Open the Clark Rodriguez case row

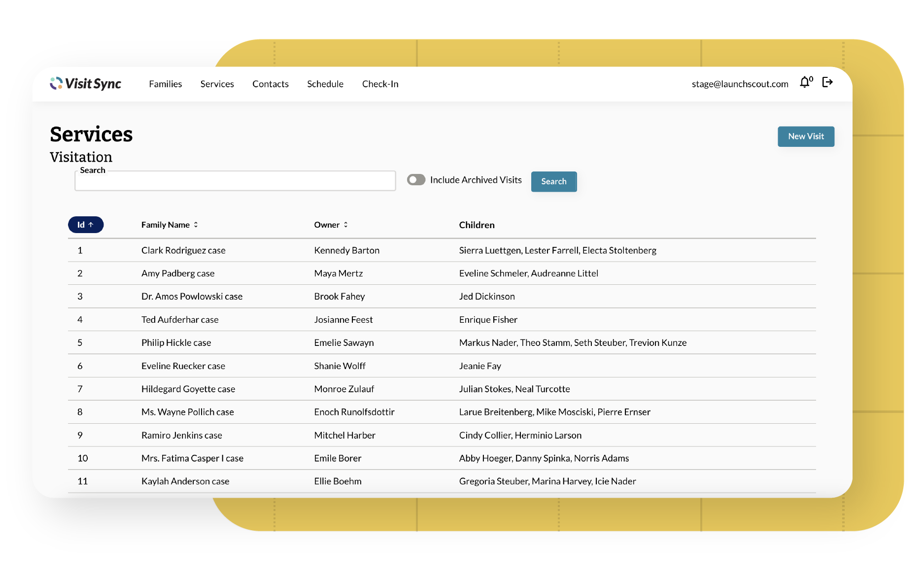tap(183, 250)
